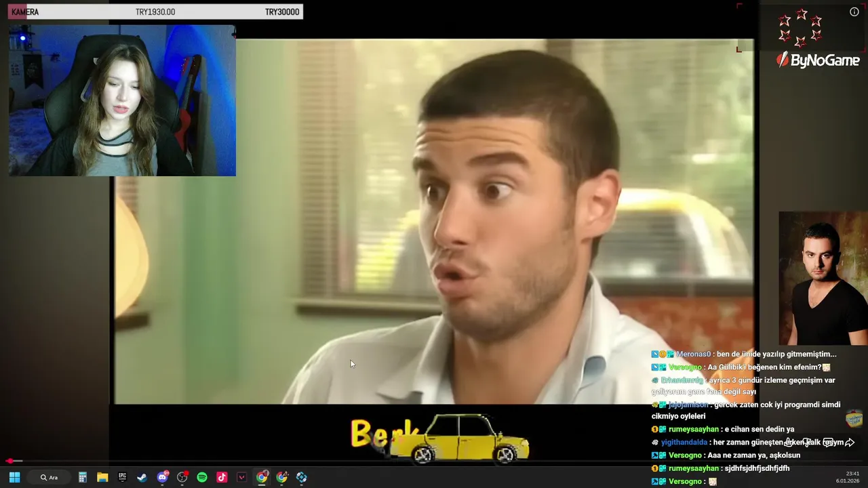The image size is (868, 488).
Task: Open TikTok from the taskbar
Action: 222,477
